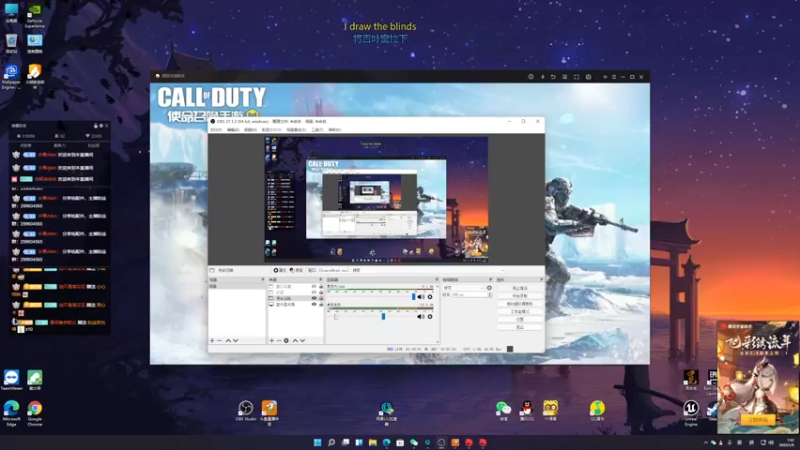The height and width of the screenshot is (450, 800).
Task: Open settings gear for desktop audio channel
Action: pos(430,316)
